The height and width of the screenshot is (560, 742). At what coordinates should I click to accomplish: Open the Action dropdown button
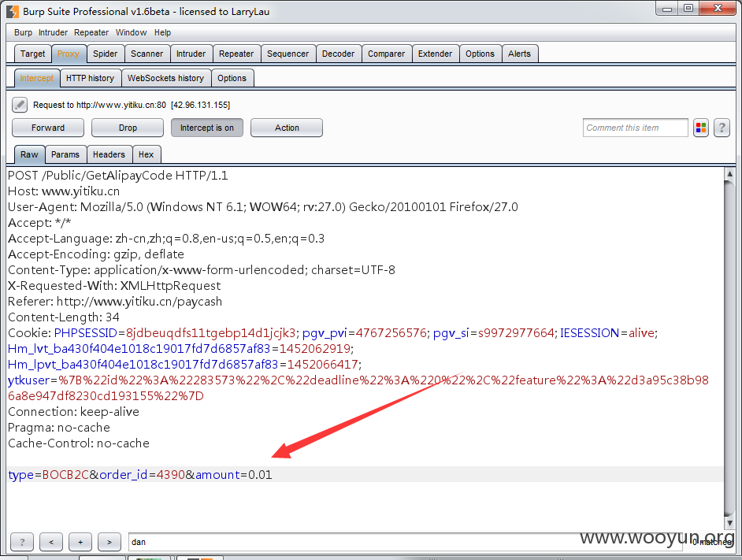click(287, 128)
